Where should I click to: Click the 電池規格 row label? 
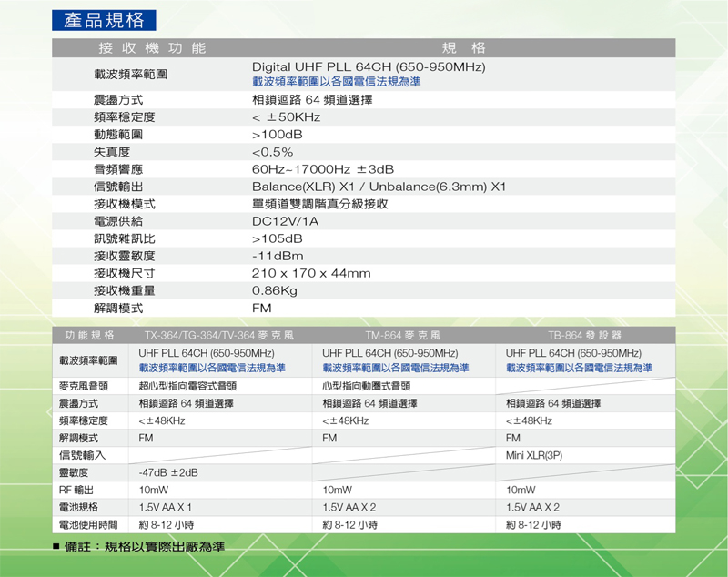[x=78, y=507]
